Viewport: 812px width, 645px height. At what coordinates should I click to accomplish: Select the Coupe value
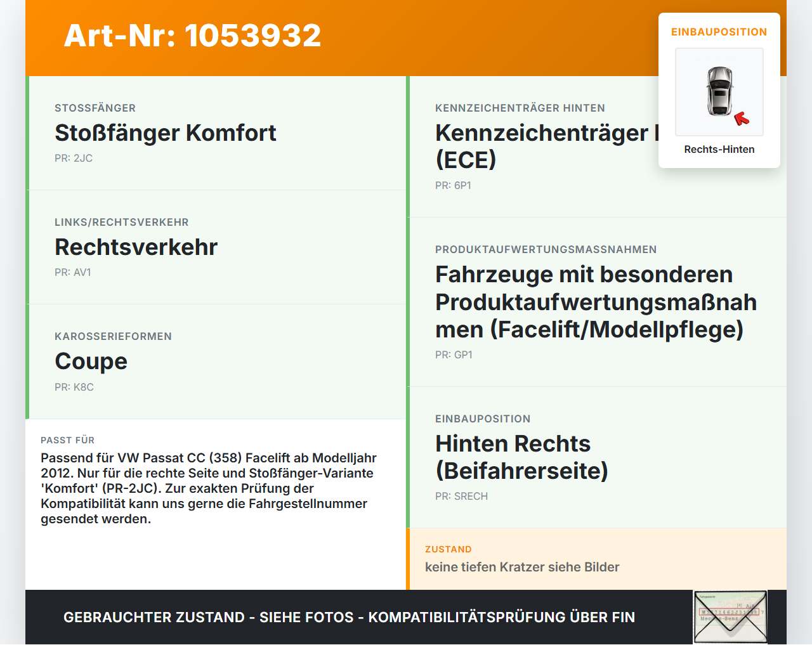tap(91, 361)
